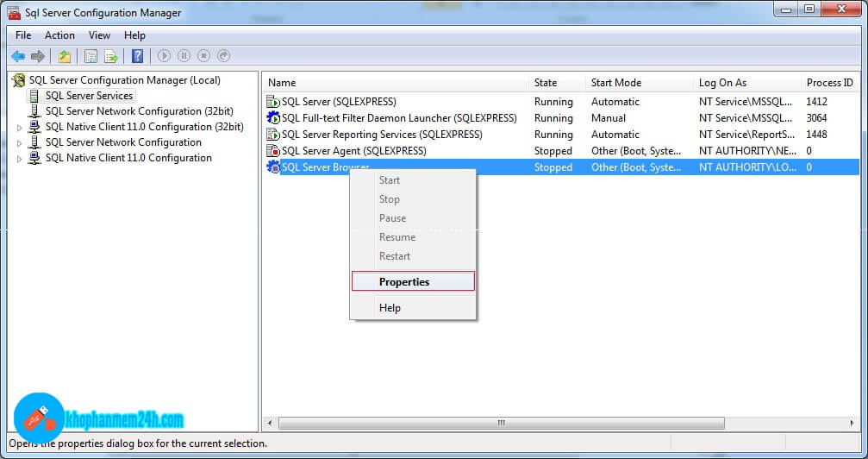Click the SQL Server Reporting Services row icon

pyautogui.click(x=273, y=135)
